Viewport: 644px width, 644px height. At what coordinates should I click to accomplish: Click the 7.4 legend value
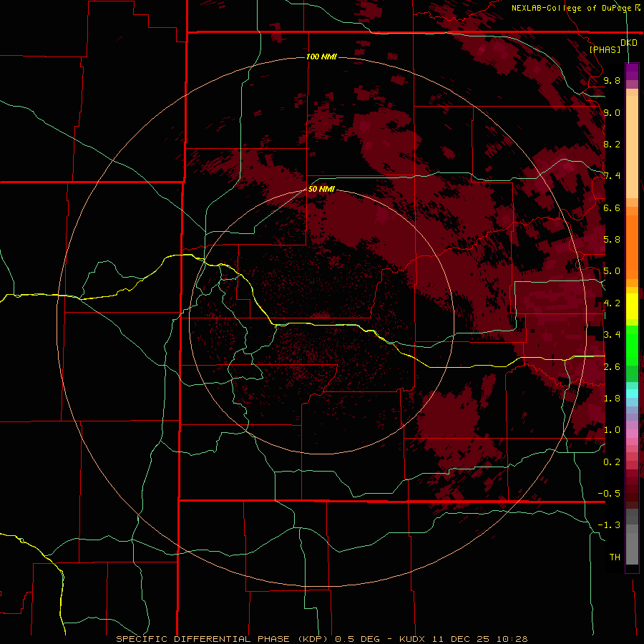pyautogui.click(x=612, y=176)
